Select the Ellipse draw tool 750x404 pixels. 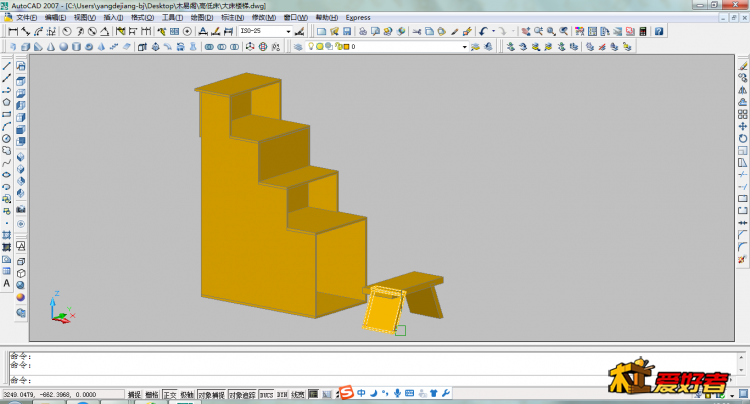[x=7, y=175]
